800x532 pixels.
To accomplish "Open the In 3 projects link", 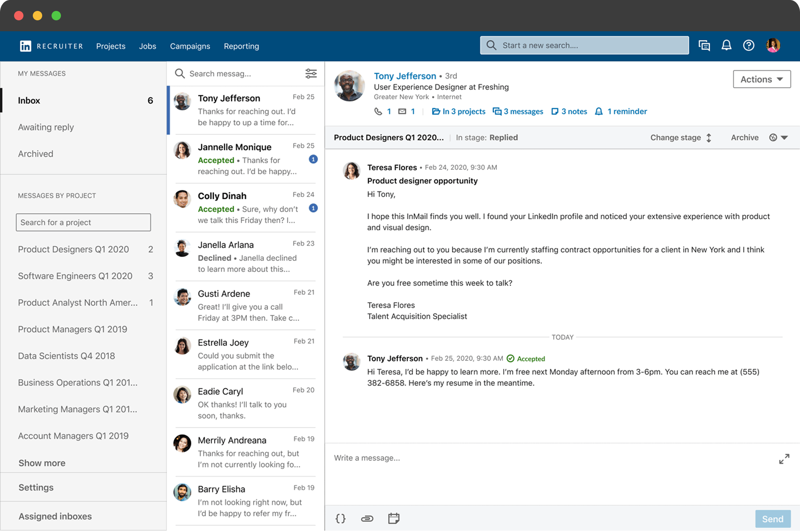I will (459, 111).
